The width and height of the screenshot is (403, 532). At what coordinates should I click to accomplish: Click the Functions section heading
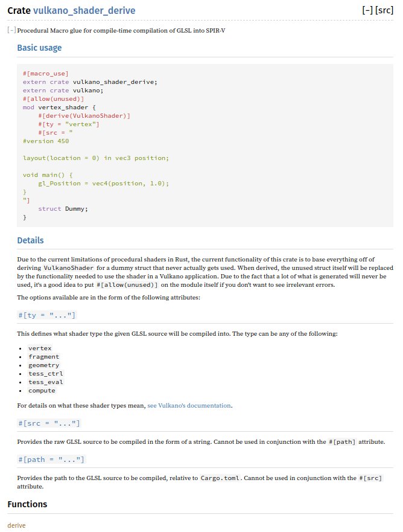point(27,504)
